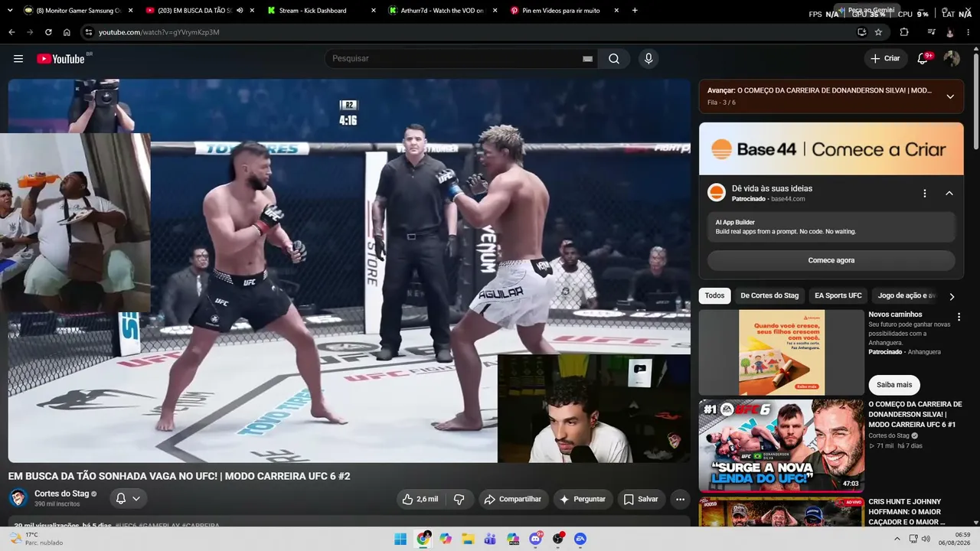
Task: Open the YouTube guide hamburger menu
Action: click(18, 59)
